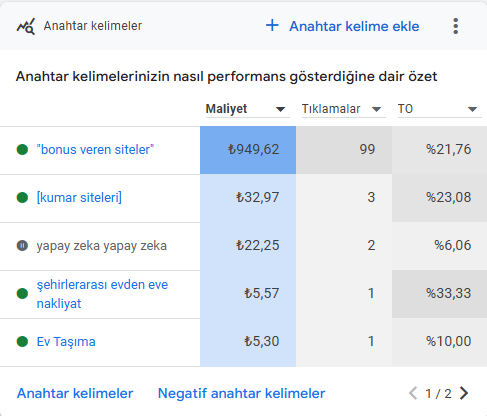Image resolution: width=487 pixels, height=416 pixels.
Task: Click the Anahtar kelimeler search-chart icon
Action: 26,26
